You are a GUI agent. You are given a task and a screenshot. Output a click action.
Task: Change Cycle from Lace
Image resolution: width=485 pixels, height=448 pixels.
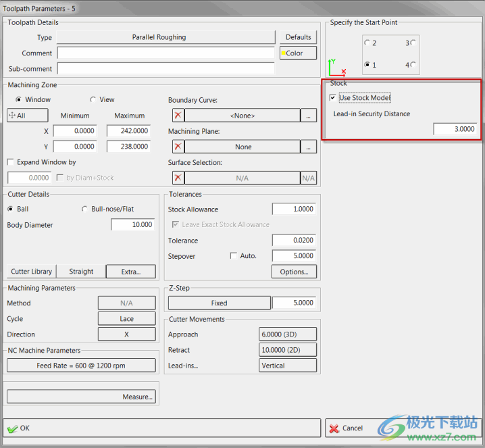(x=127, y=319)
